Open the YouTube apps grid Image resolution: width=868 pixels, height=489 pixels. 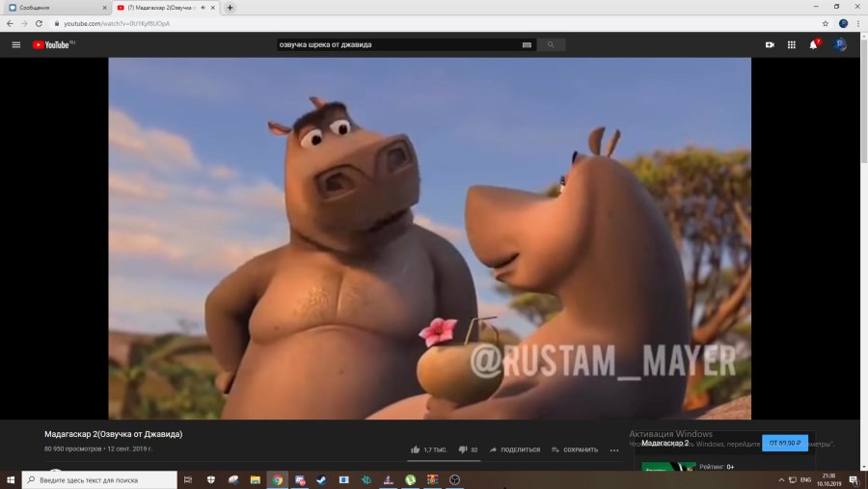point(792,45)
